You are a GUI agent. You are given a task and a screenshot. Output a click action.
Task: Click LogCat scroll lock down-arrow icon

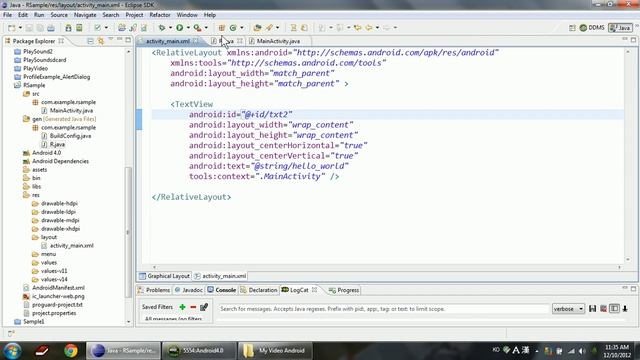tap(625, 309)
